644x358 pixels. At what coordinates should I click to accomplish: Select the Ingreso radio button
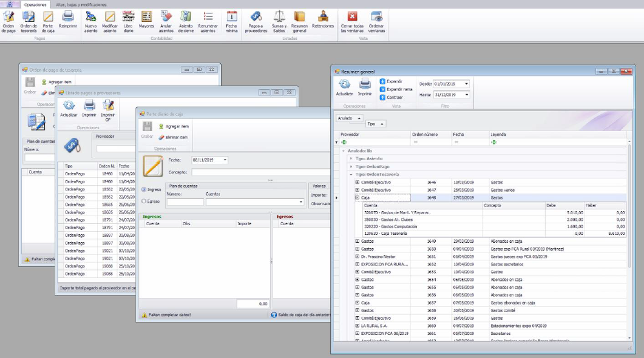coord(144,190)
